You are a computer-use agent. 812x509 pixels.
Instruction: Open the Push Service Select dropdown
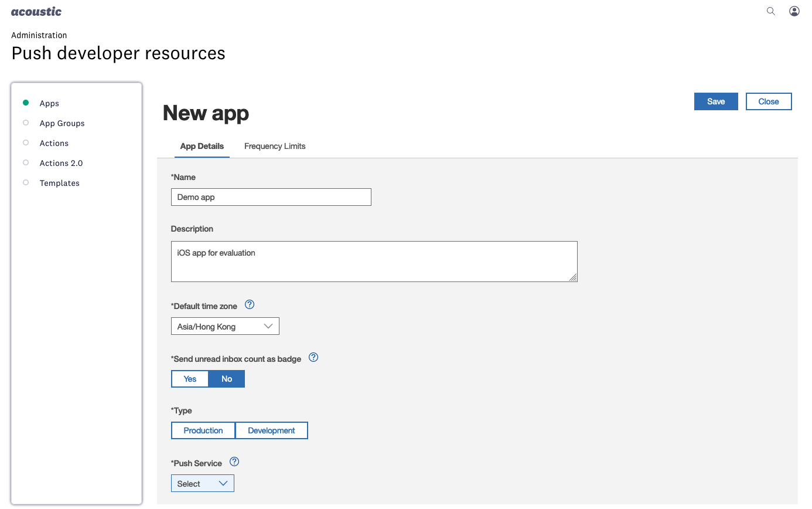(203, 483)
